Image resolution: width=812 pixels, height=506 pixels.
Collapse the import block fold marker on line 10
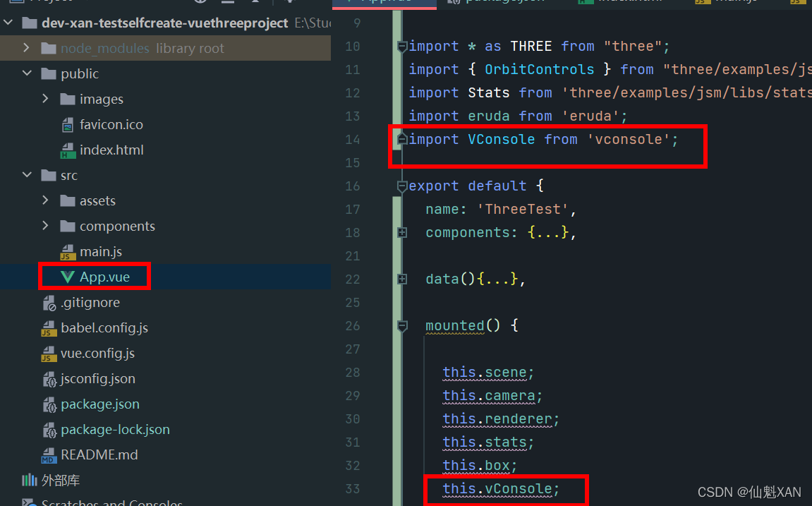[x=402, y=46]
